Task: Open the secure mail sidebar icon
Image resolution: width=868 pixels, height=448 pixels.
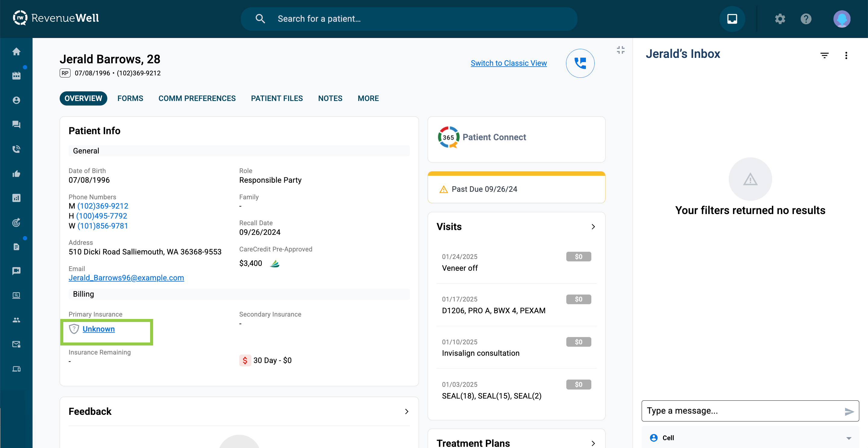Action: pyautogui.click(x=16, y=344)
